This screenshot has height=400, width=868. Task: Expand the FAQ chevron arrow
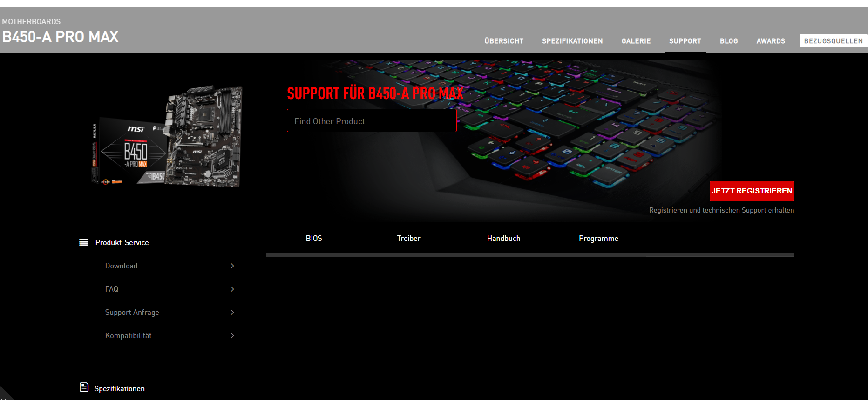tap(232, 289)
